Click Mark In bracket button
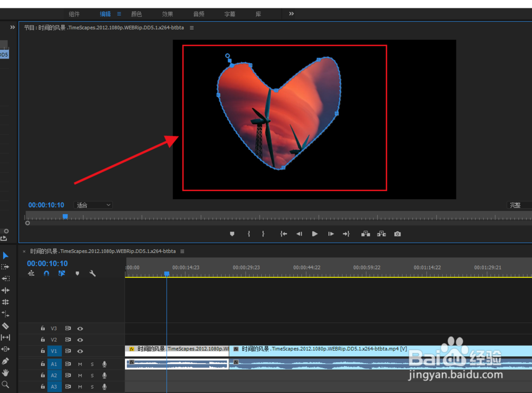 248,234
